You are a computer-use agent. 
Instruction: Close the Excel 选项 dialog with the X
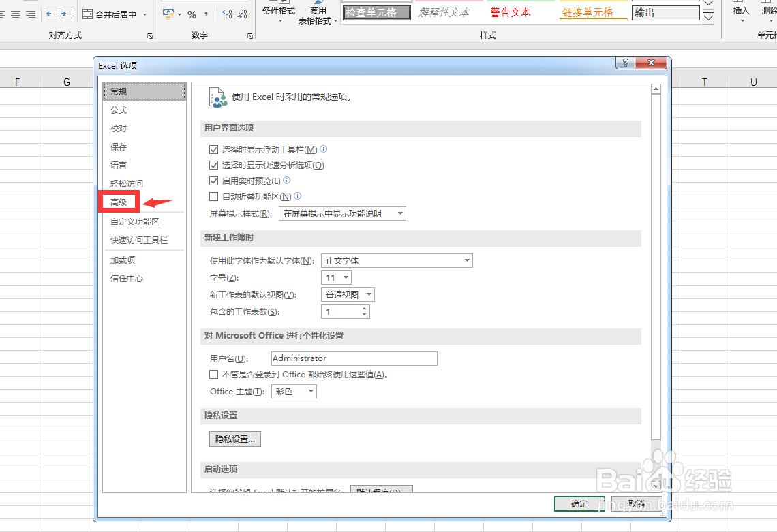651,63
